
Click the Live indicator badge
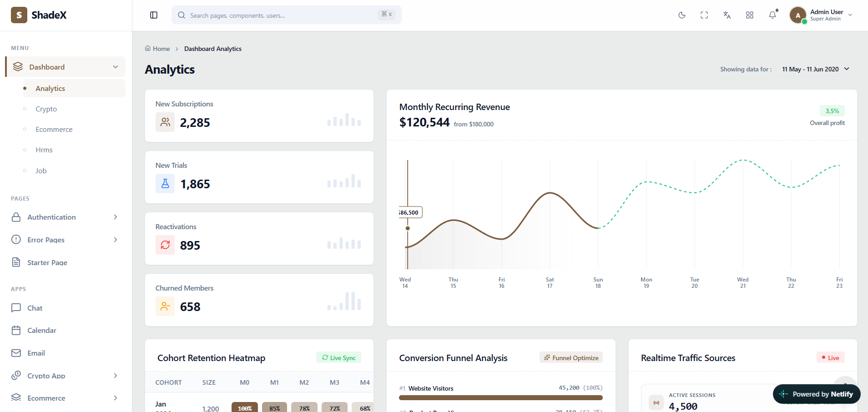click(x=831, y=358)
